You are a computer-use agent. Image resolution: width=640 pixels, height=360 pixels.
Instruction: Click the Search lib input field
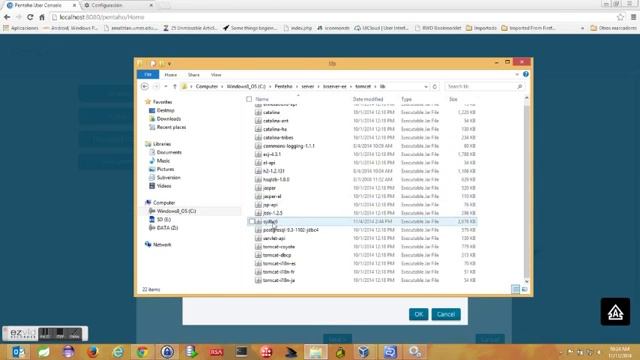(484, 87)
